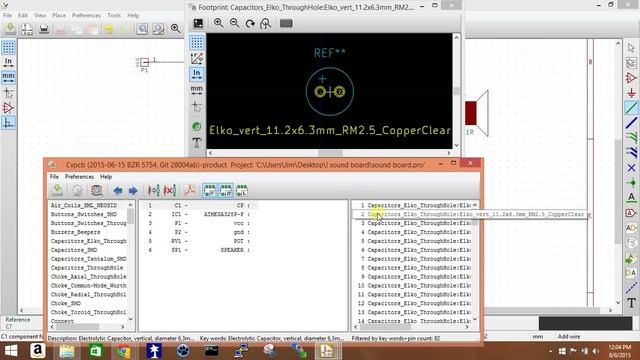Toggle text sketch mode in Footprint viewer
This screenshot has height=360, width=640.
click(197, 142)
